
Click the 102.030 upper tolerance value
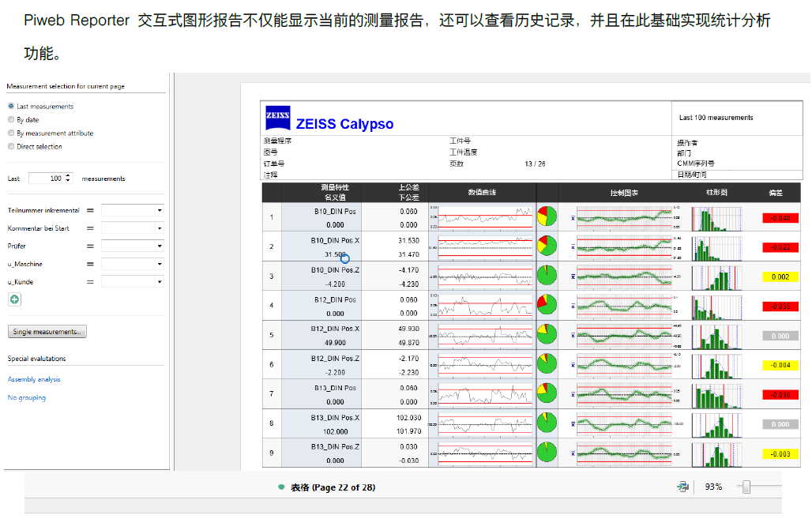[408, 417]
